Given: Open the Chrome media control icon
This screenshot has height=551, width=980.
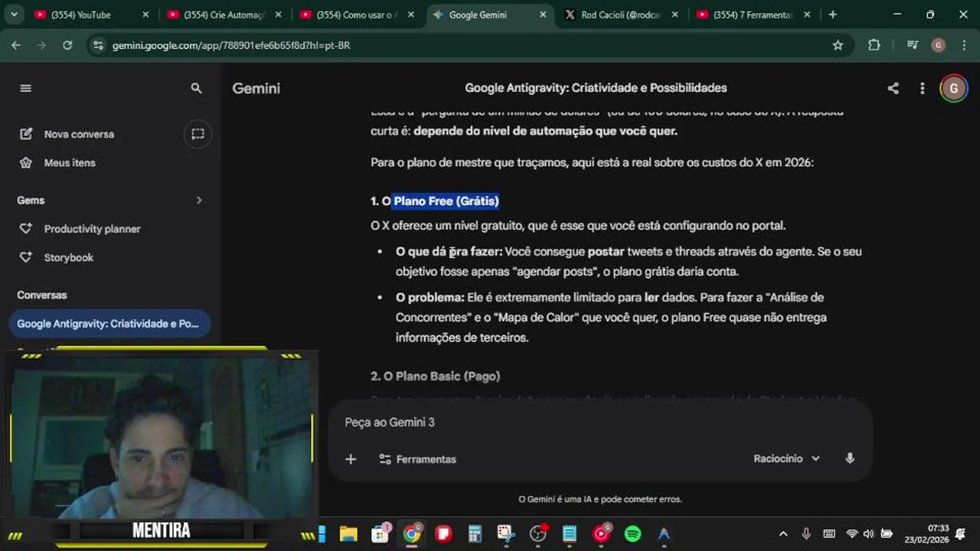Looking at the screenshot, I should pos(912,45).
